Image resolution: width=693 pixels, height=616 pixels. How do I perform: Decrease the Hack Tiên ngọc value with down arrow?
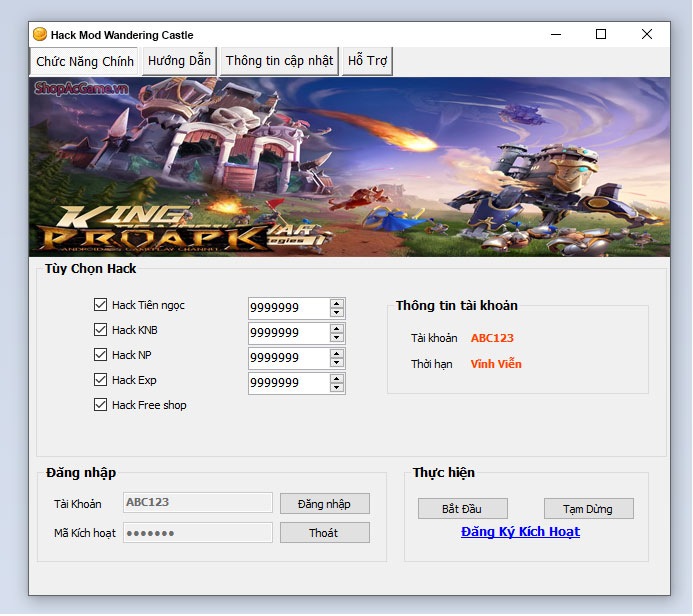pyautogui.click(x=337, y=313)
